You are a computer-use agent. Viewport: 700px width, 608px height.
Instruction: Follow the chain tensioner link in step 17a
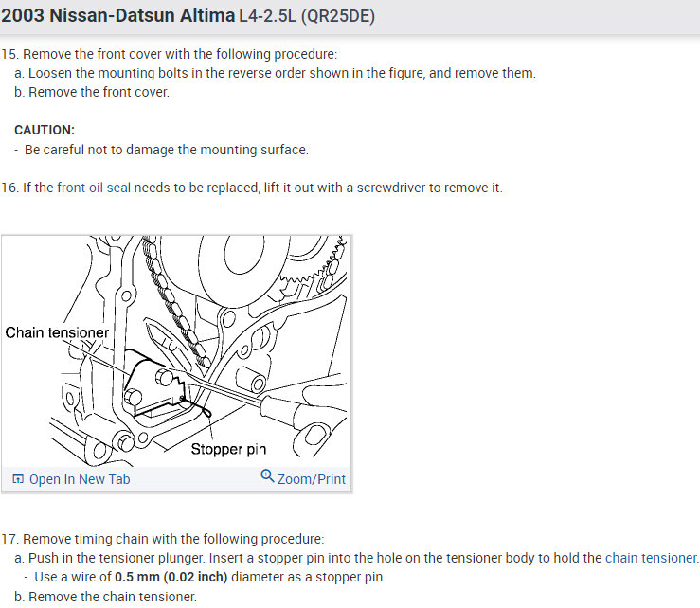[x=651, y=558]
